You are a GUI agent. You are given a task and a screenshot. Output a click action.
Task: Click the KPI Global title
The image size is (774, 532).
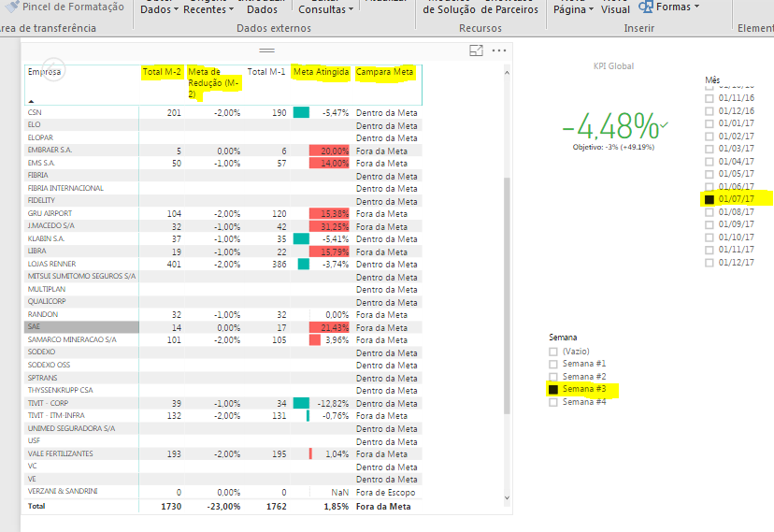(x=613, y=66)
